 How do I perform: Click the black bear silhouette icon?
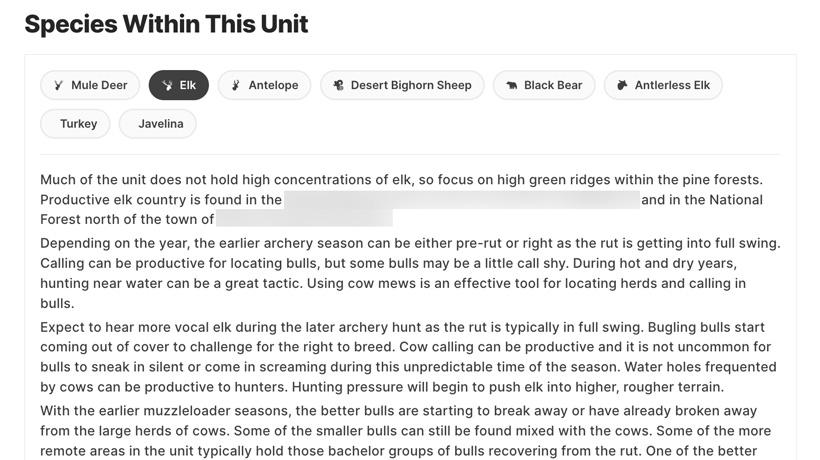(x=512, y=86)
